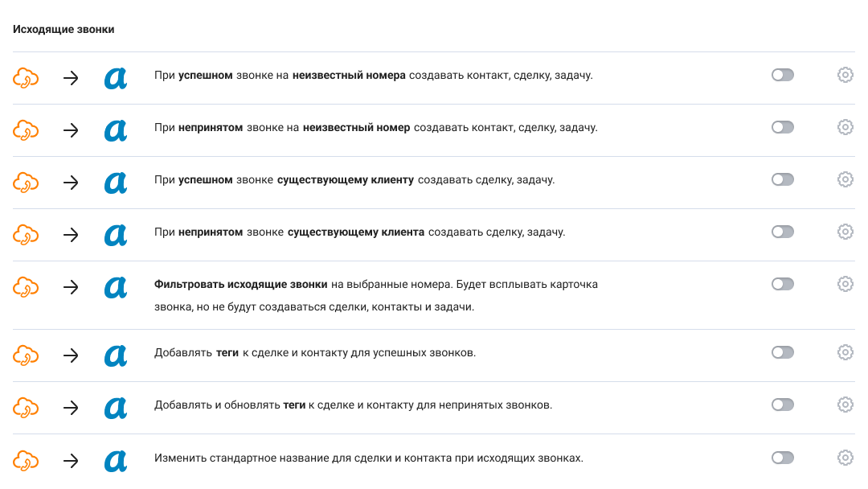Switch on successful call to existing client rule

pyautogui.click(x=782, y=179)
